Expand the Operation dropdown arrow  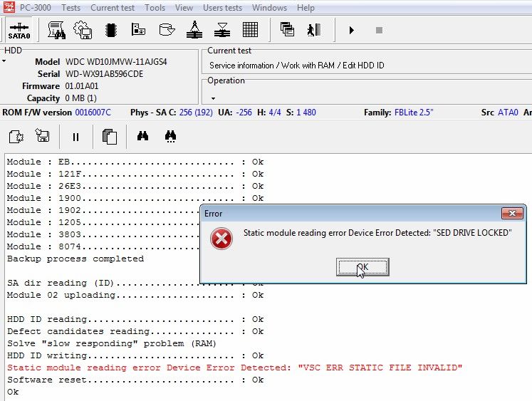click(x=213, y=98)
